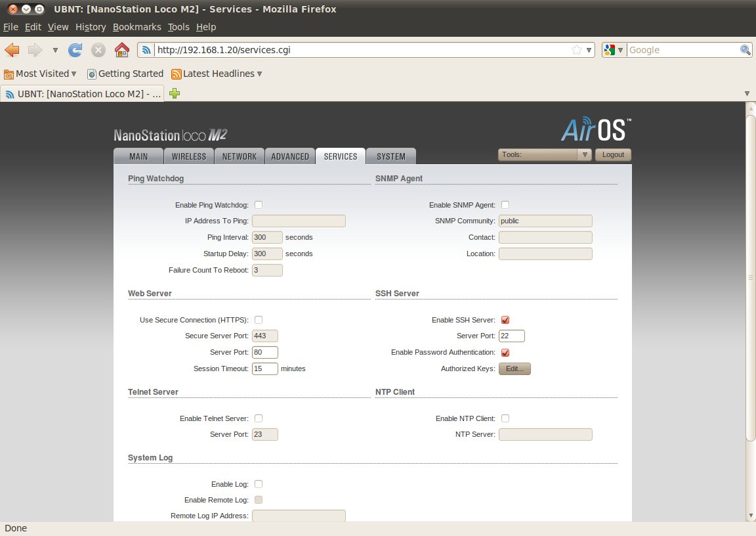Open the Bookmarks menu
Screen dimensions: 756x536
(136, 27)
